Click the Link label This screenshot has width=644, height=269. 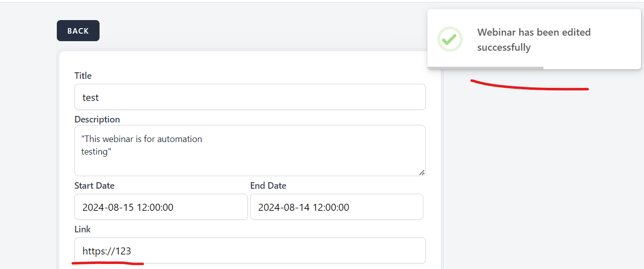pos(82,229)
